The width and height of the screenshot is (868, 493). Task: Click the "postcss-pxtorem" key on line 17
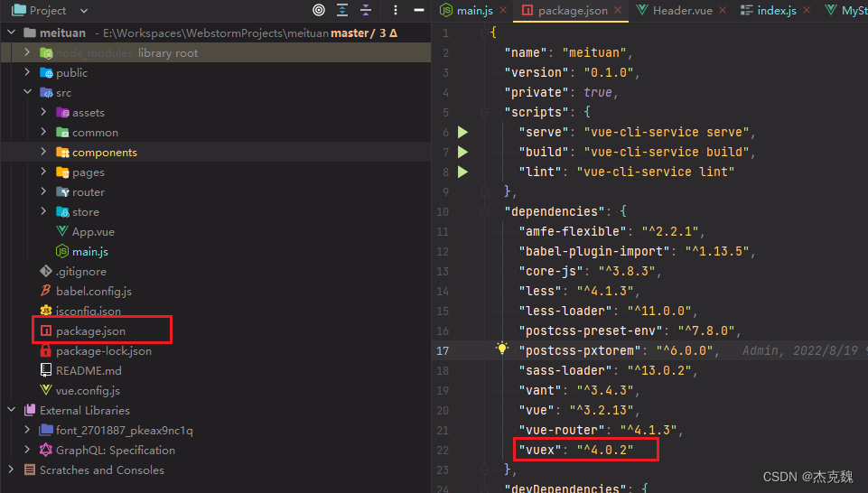[x=580, y=350]
